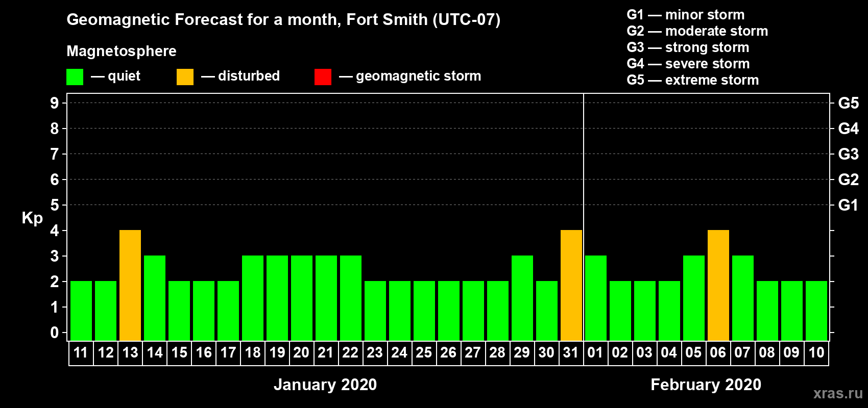Click date cell 18 on the x-axis

(x=253, y=353)
